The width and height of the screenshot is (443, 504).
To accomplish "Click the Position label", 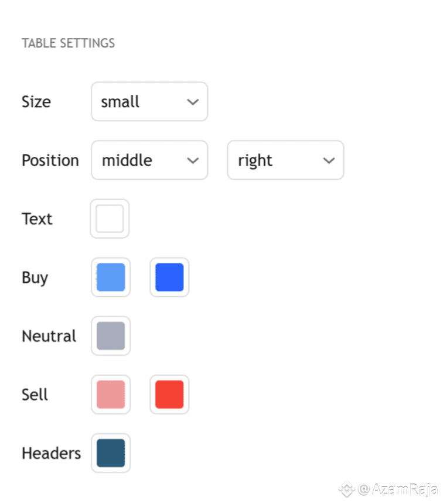I will point(50,160).
